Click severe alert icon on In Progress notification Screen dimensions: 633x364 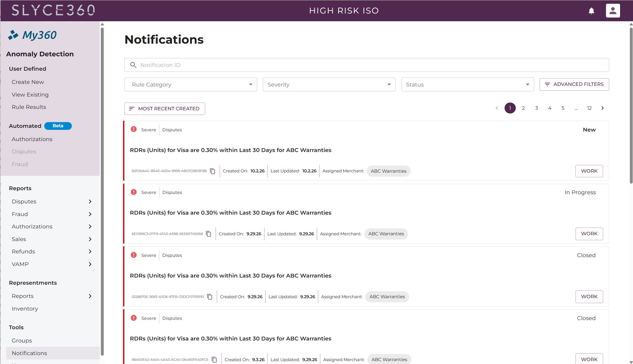134,192
